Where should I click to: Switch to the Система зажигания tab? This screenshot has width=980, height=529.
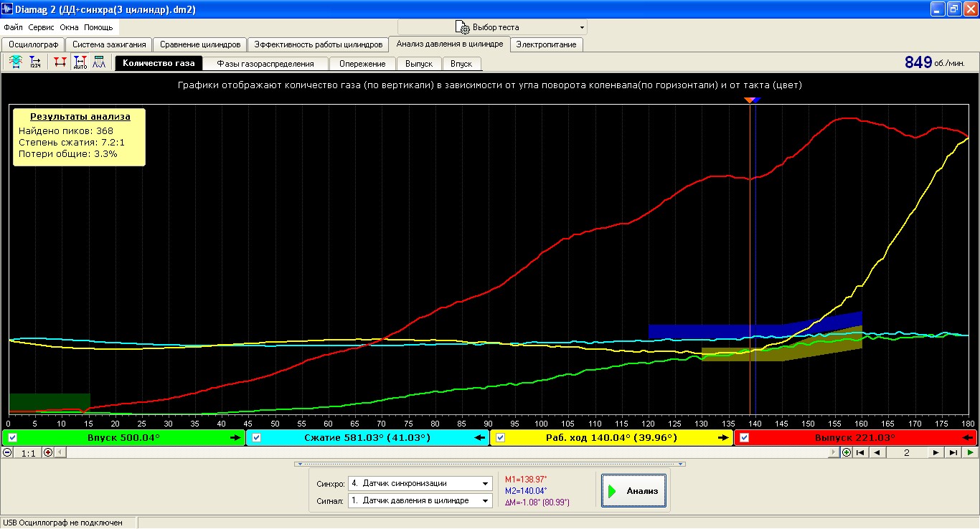coord(109,44)
